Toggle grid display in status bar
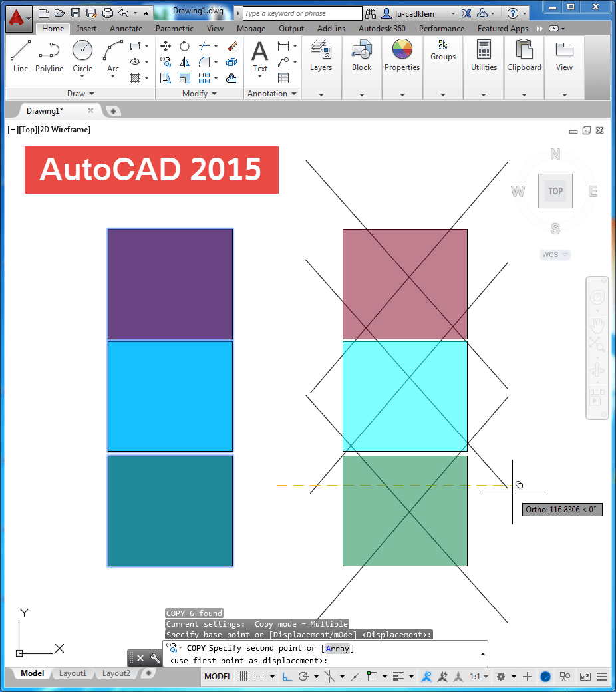 coord(243,676)
